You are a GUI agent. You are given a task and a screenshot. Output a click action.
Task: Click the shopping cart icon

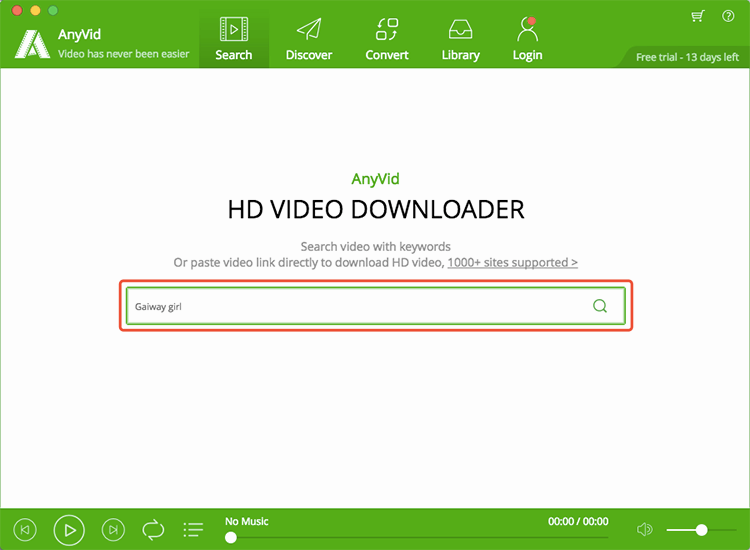pyautogui.click(x=698, y=17)
